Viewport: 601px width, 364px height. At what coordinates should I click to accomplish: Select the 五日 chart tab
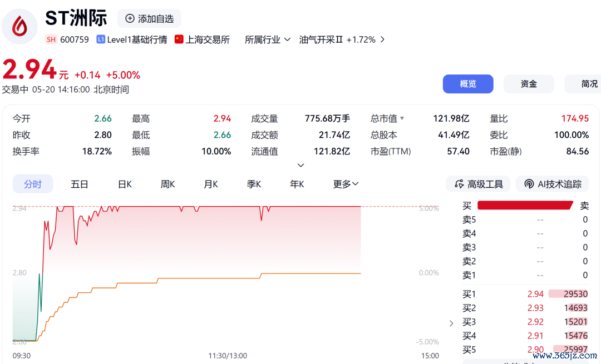(80, 184)
